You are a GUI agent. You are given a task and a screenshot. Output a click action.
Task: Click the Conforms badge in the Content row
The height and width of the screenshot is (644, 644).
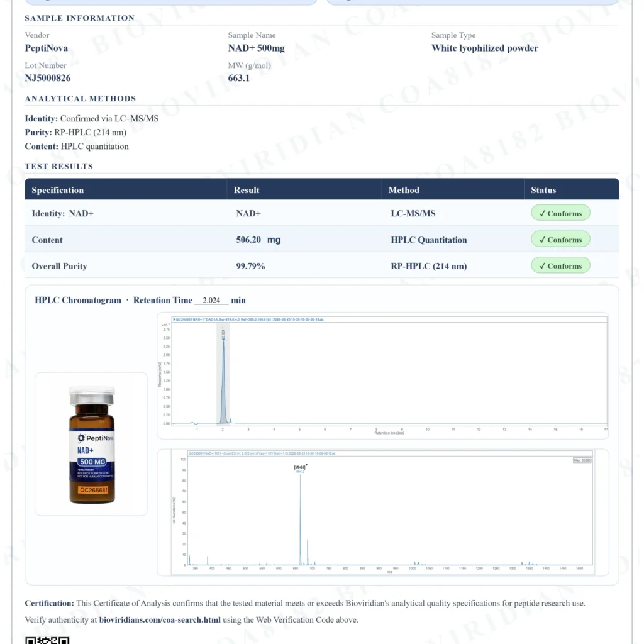pyautogui.click(x=560, y=240)
